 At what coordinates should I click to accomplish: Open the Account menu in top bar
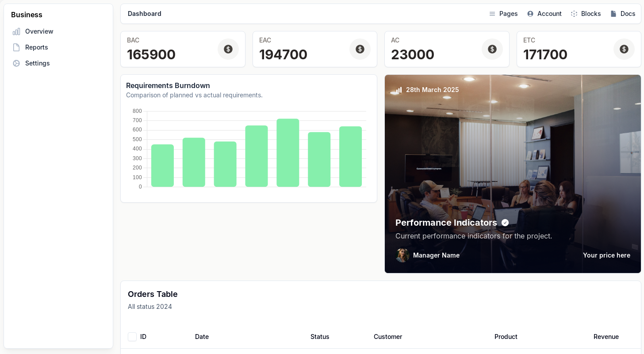[544, 14]
